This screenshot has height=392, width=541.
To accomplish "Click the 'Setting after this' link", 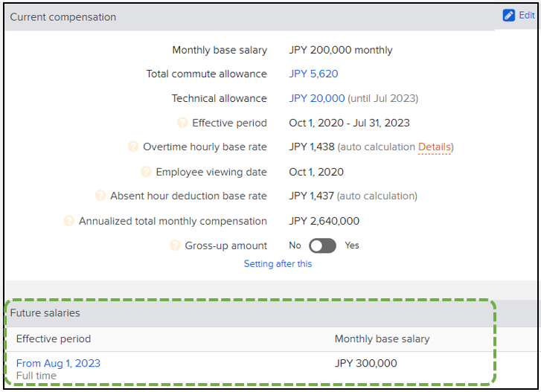I will pyautogui.click(x=278, y=264).
